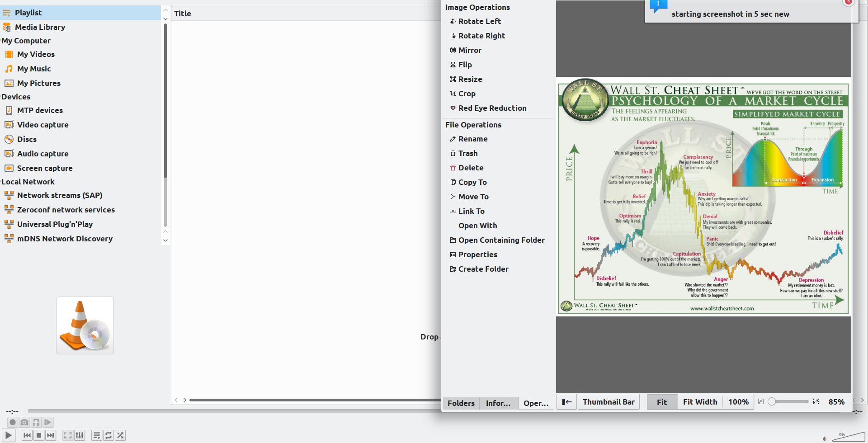Go to the previous media track
Image resolution: width=868 pixels, height=443 pixels.
[x=27, y=435]
